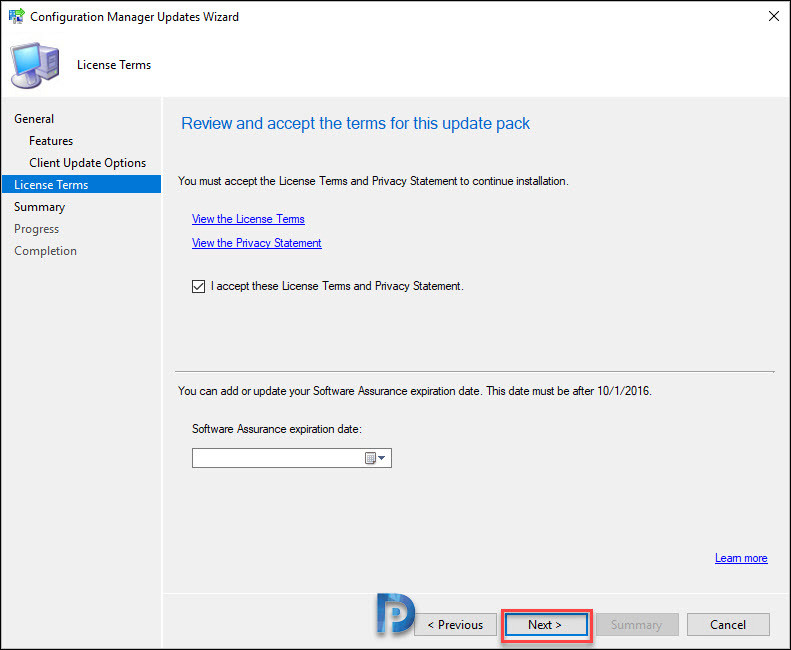
Task: Select License Terms step in sidebar
Action: (81, 185)
